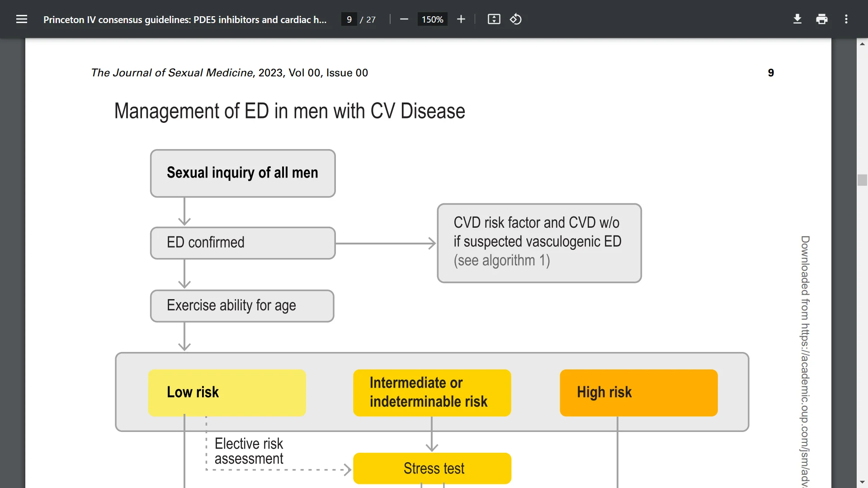Viewport: 868px width, 488px height.
Task: Zoom out on the document
Action: tap(404, 19)
